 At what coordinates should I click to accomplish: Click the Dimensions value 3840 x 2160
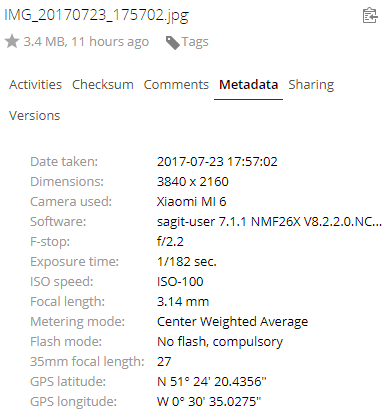pyautogui.click(x=193, y=182)
